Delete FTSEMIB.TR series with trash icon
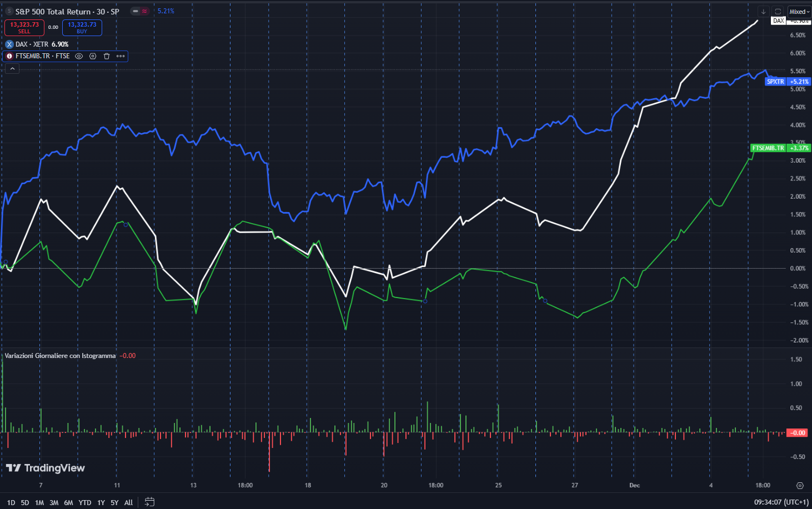The image size is (812, 509). click(107, 56)
